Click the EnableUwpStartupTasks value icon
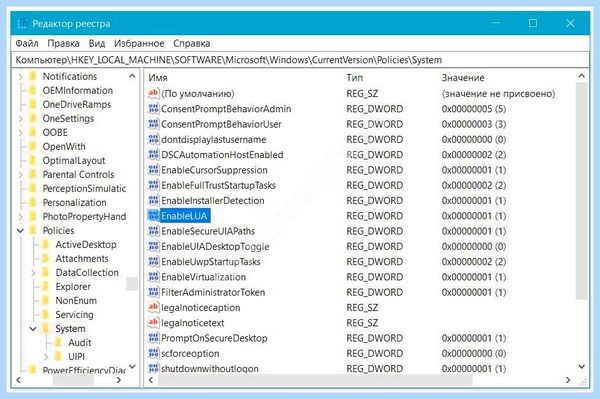The width and height of the screenshot is (600, 399). tap(153, 262)
